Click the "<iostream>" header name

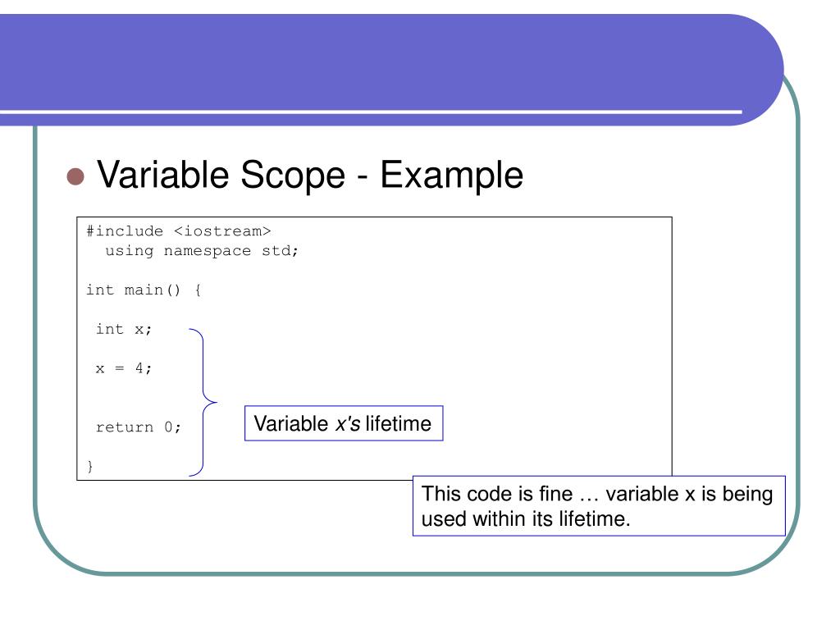click(x=223, y=231)
